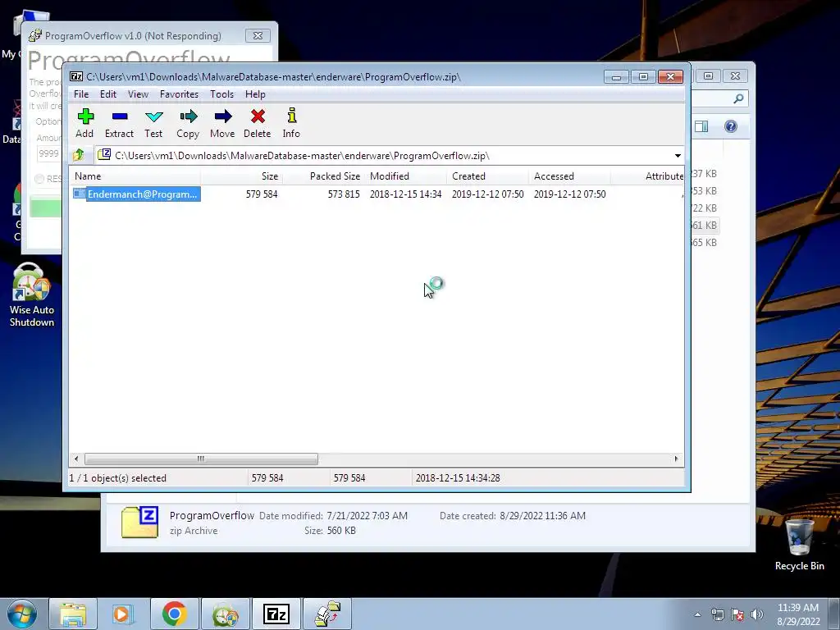Image resolution: width=840 pixels, height=630 pixels.
Task: Click '1 / 1 object(s) selected' status text
Action: [x=118, y=478]
